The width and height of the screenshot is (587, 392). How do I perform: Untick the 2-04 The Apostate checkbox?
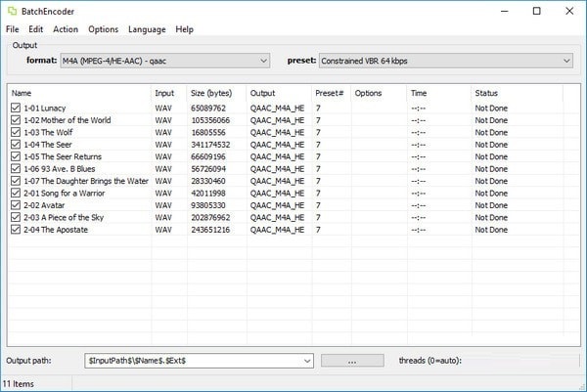(16, 230)
